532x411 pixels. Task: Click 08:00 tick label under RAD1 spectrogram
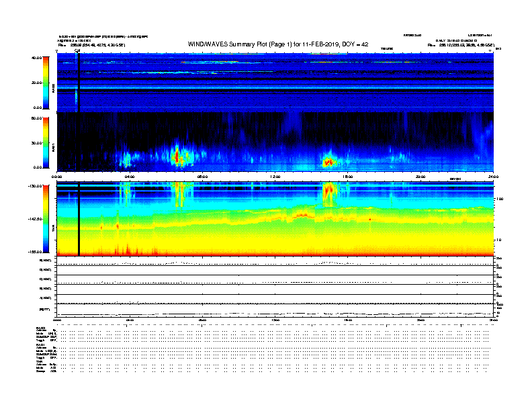(202, 177)
